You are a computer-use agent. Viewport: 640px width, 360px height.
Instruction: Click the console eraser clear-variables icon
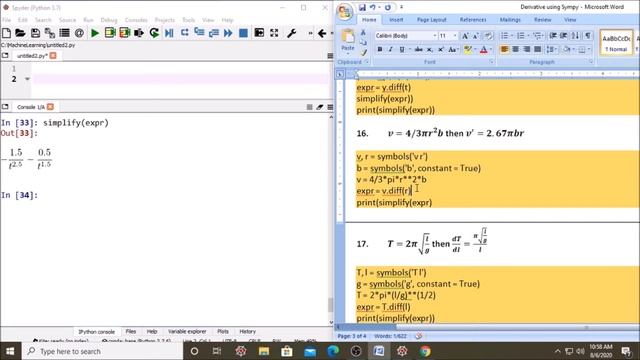click(320, 107)
